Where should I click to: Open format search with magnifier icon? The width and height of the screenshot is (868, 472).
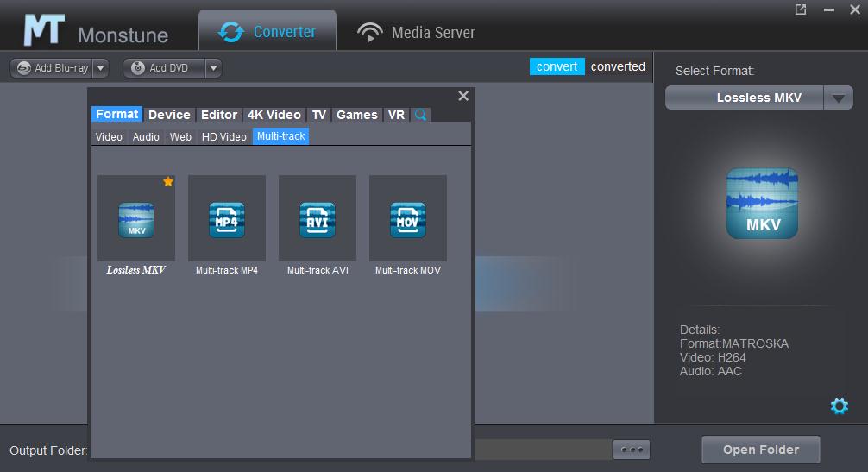[x=420, y=115]
